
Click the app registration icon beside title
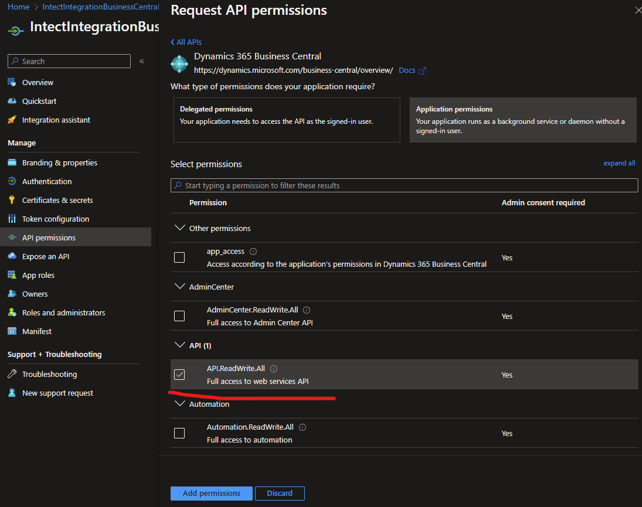(x=15, y=30)
